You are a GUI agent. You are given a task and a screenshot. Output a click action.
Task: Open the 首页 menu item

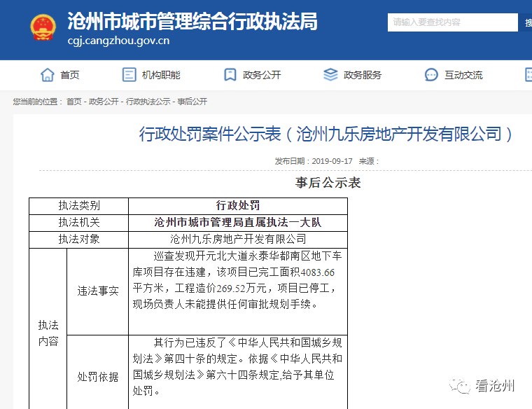[69, 75]
